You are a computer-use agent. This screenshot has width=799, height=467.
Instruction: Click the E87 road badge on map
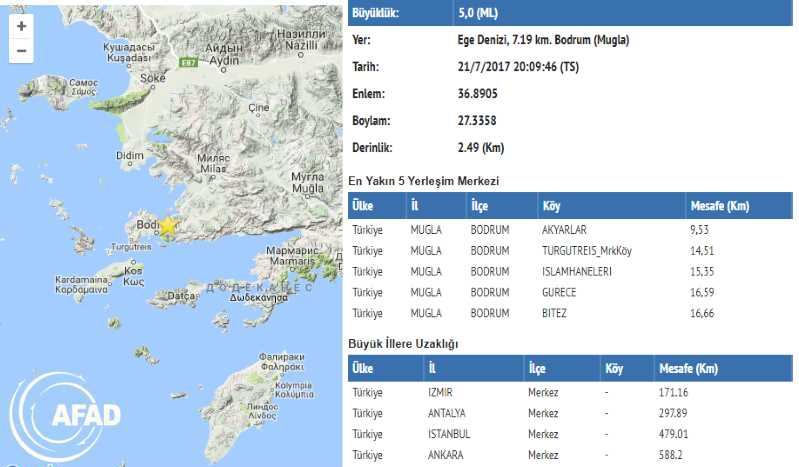click(x=188, y=62)
